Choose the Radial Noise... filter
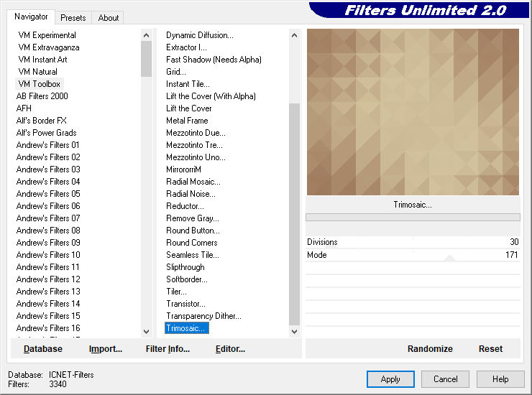The image size is (532, 395). pyautogui.click(x=191, y=194)
